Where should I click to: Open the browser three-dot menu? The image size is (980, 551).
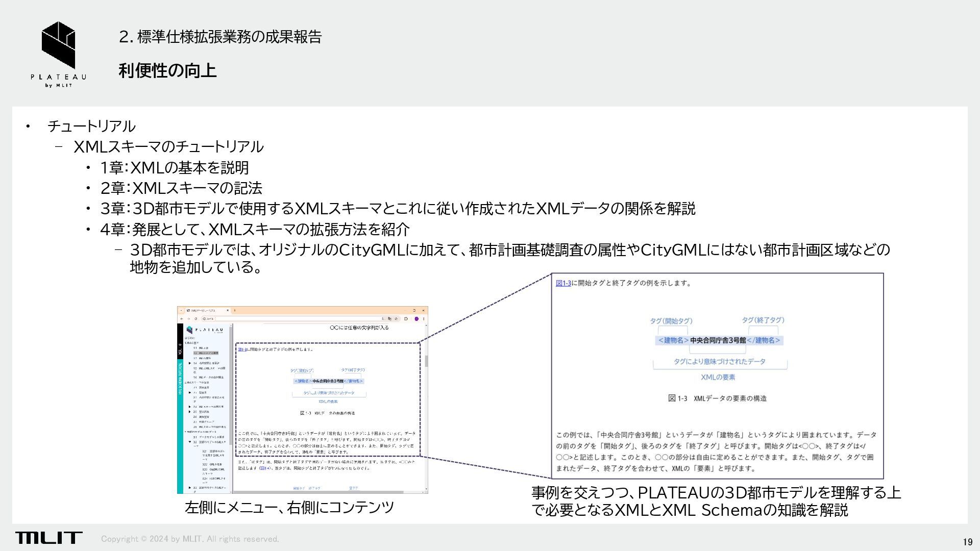tap(424, 319)
